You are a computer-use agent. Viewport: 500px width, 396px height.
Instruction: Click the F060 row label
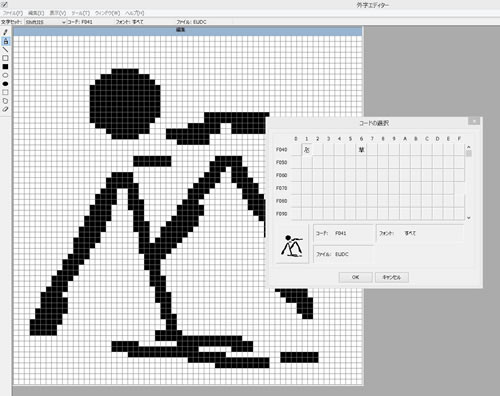[281, 175]
